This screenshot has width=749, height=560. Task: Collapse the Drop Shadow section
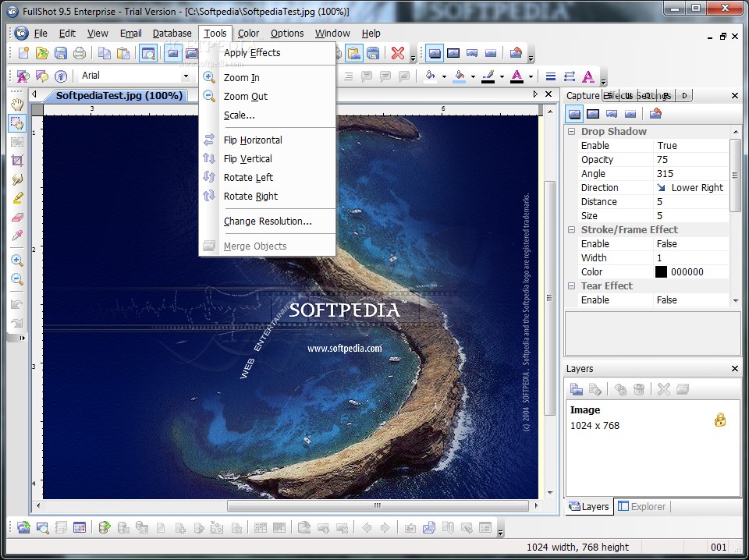[571, 131]
